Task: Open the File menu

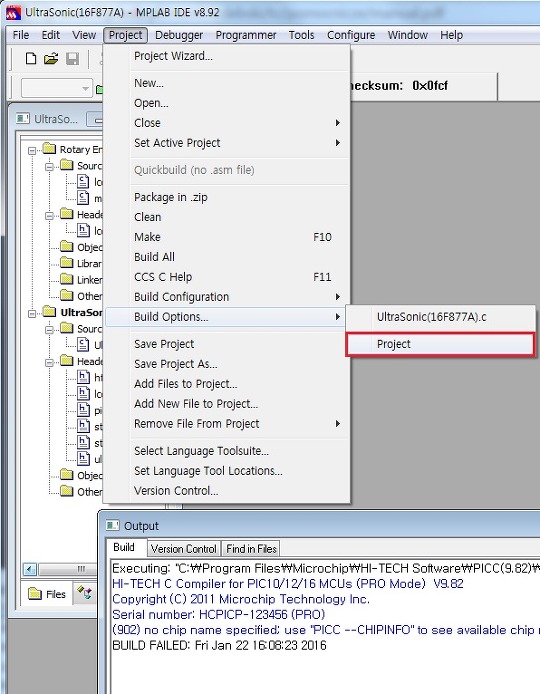Action: [x=21, y=35]
